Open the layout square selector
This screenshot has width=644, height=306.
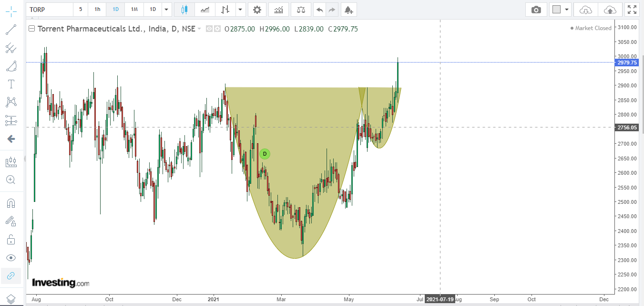tap(556, 9)
